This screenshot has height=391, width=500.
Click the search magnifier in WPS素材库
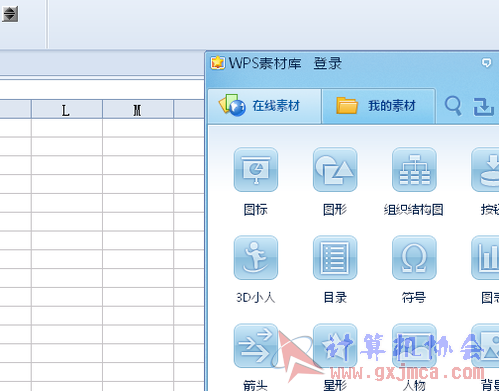[x=453, y=106]
